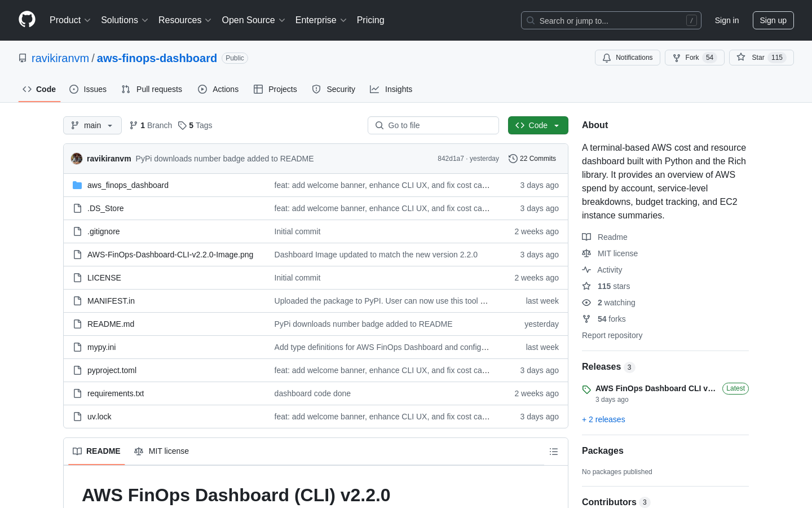Switch to the Issues tab
Image resolution: width=812 pixels, height=508 pixels.
tap(88, 89)
